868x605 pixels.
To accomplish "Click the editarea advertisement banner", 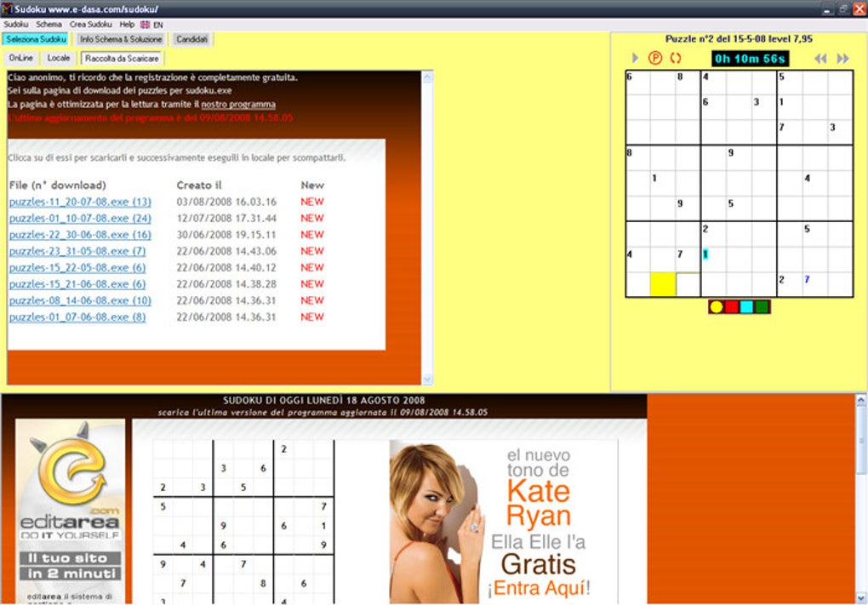I will 70,511.
